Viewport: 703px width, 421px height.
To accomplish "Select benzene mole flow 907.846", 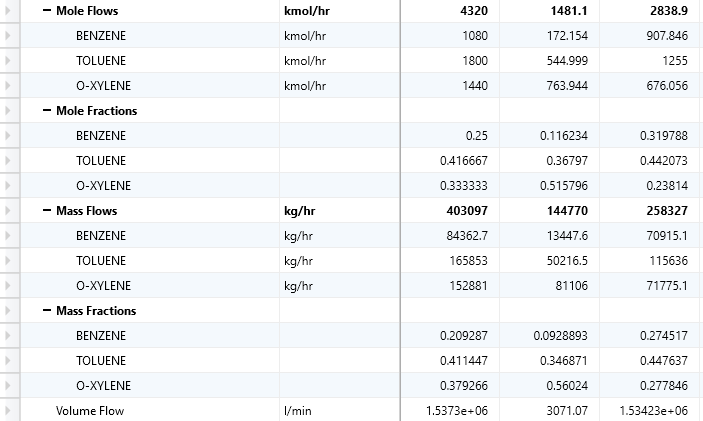I will tap(667, 36).
